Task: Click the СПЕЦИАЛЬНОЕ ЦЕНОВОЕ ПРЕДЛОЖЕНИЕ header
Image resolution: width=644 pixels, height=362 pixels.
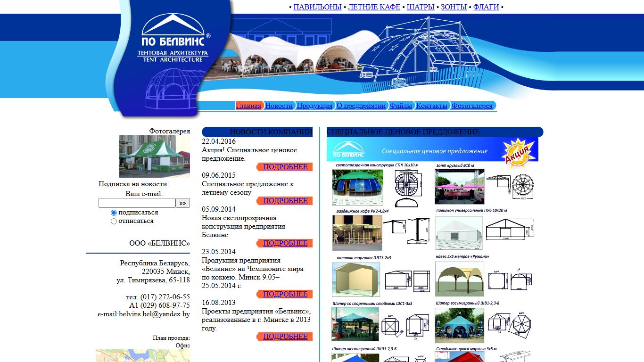Action: click(x=403, y=132)
